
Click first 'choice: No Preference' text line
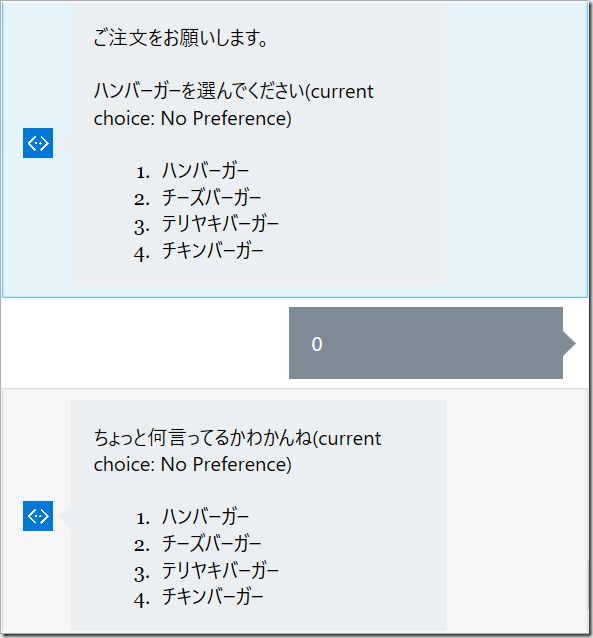click(193, 119)
